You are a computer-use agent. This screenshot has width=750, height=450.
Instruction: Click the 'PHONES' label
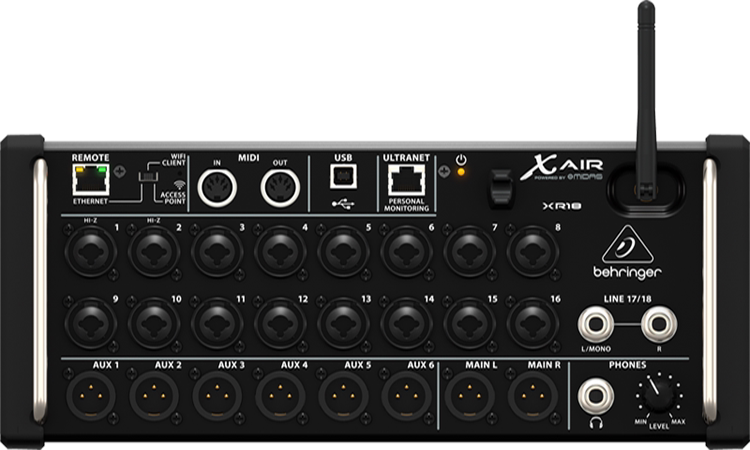[628, 365]
